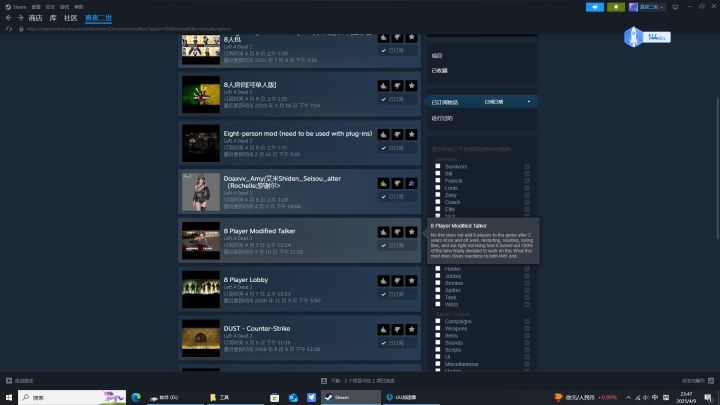Click 已订阅 button on 8 Player Lobby
The height and width of the screenshot is (405, 720).
click(x=398, y=294)
